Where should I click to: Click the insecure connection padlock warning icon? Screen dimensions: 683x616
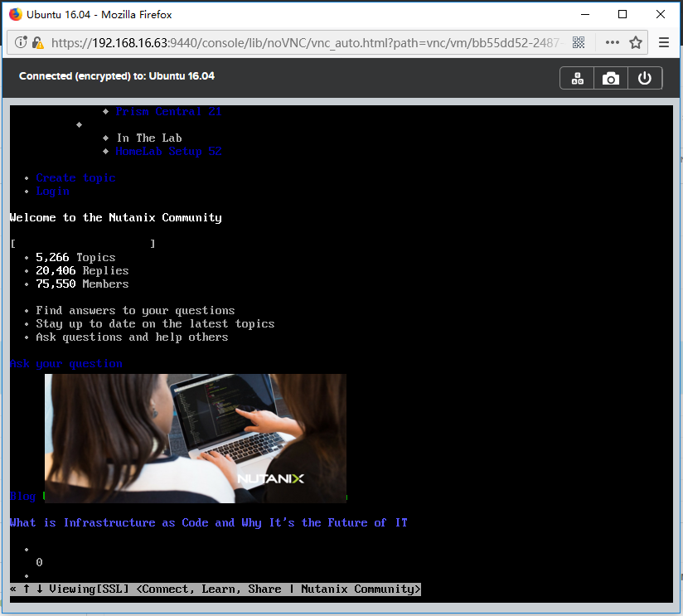point(38,42)
